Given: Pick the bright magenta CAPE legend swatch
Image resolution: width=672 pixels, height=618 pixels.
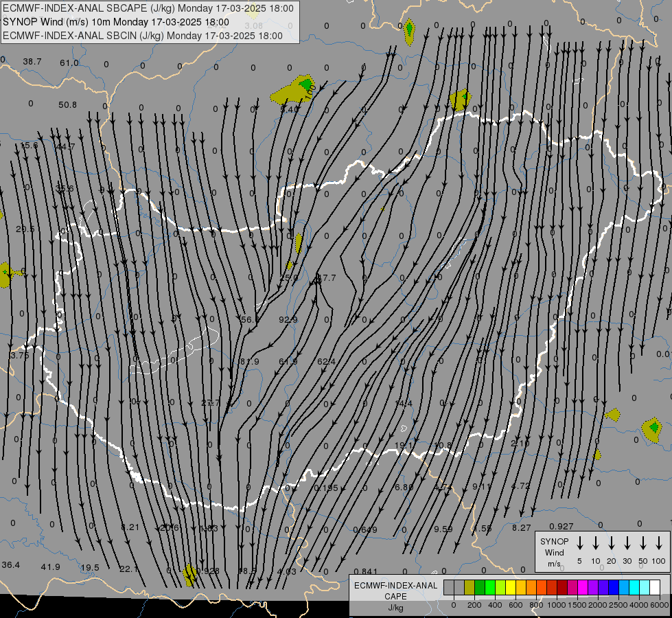Looking at the screenshot, I should click(583, 588).
